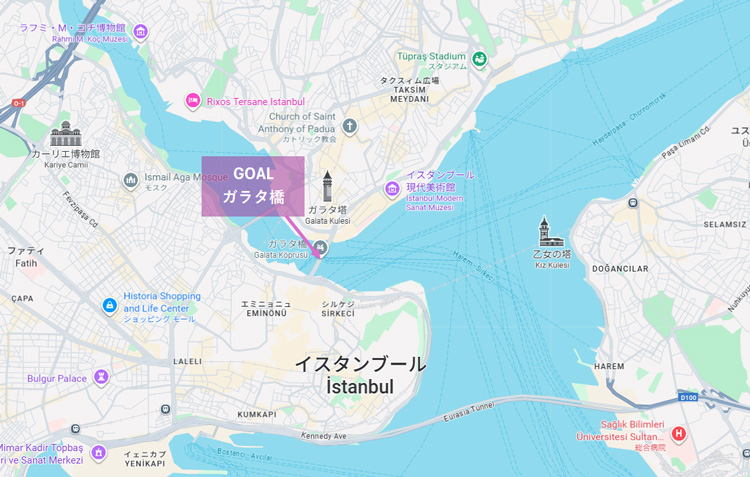The image size is (750, 477).
Task: Click the purple GOAL ガラタ橋 label box
Action: pos(253,186)
